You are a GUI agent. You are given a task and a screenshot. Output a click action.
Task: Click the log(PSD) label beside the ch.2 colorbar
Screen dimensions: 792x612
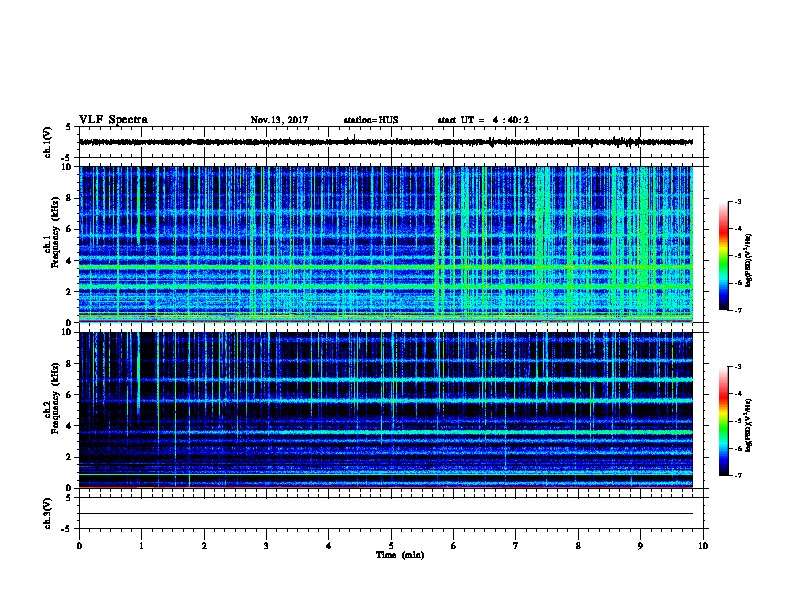pos(748,425)
